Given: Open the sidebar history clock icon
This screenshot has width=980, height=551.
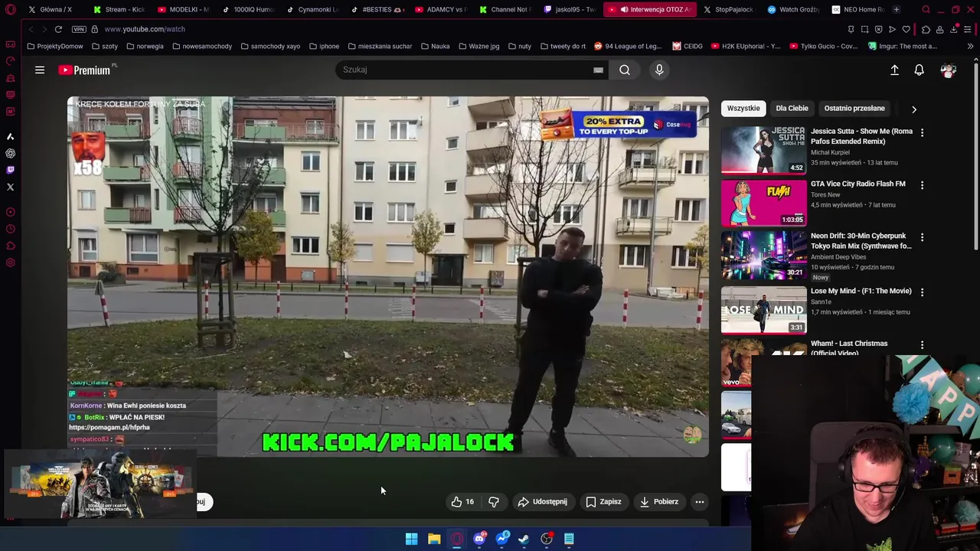Looking at the screenshot, I should 10,229.
